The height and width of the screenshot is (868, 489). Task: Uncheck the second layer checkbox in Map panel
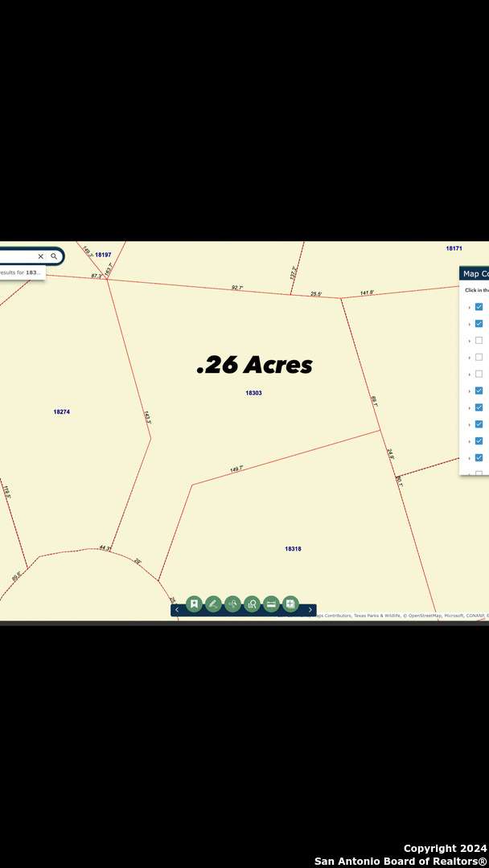479,324
